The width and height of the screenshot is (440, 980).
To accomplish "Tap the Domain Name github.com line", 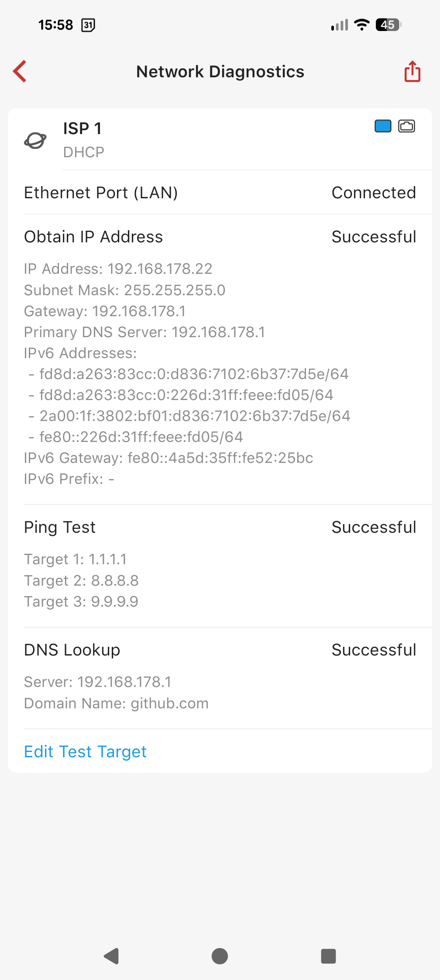I will tap(116, 703).
